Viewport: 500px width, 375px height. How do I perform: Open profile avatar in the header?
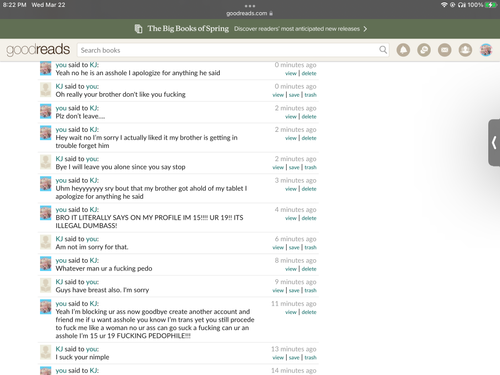[486, 50]
